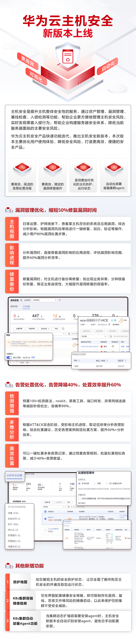Select 执行 (565) in ATT&CK攻击阶段 list
136x644 pixels.
pos(13,524)
